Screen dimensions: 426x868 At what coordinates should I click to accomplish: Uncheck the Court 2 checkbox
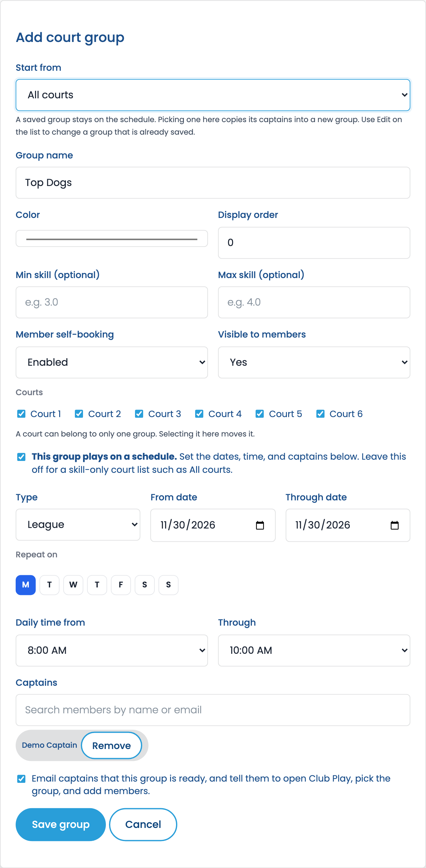79,414
